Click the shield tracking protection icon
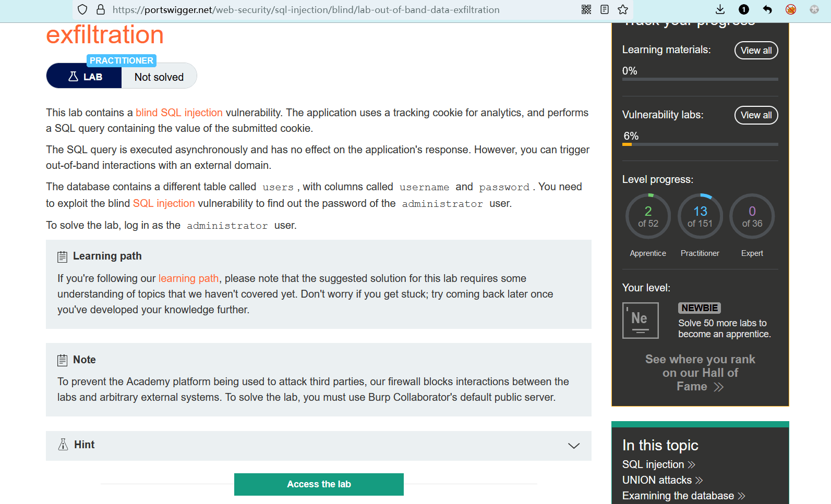Viewport: 831px width, 504px height. 82,9
